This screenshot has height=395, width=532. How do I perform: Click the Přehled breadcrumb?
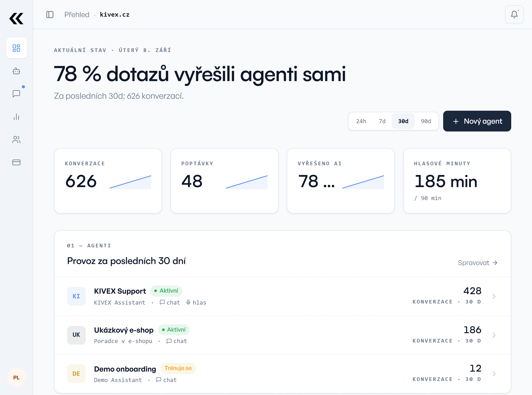coord(77,15)
